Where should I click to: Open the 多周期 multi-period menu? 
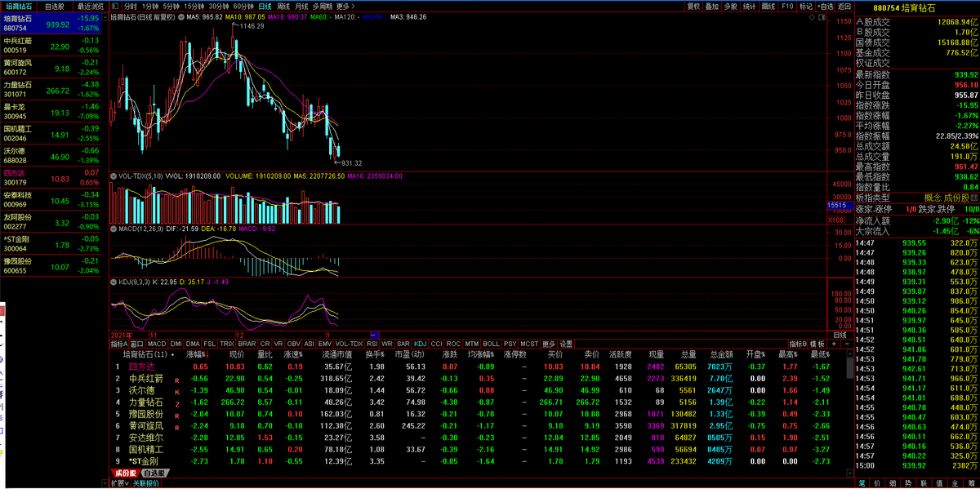tap(321, 6)
